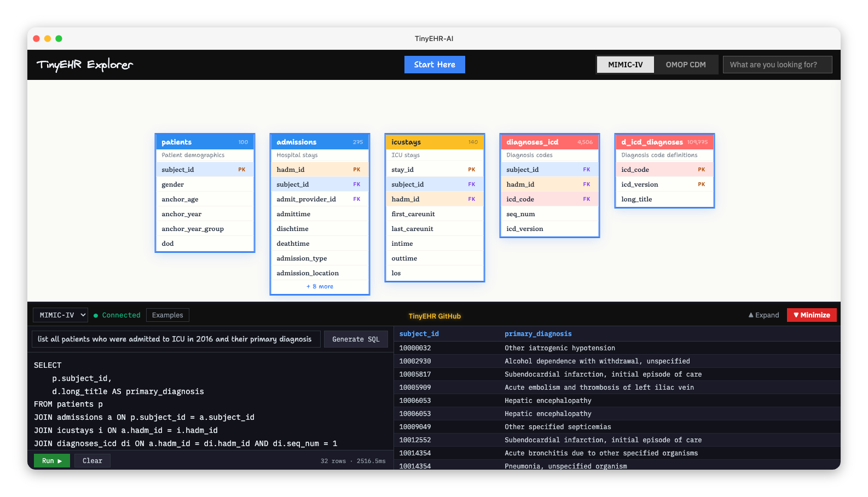Viewport: 868px width, 497px height.
Task: Select admission_type in admissions
Action: pyautogui.click(x=320, y=258)
